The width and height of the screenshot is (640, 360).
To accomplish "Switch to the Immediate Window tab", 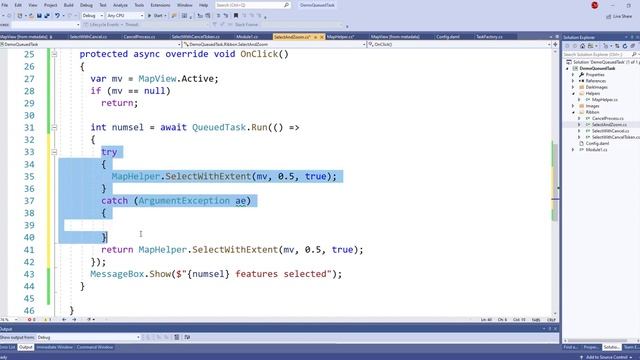I will tap(54, 347).
